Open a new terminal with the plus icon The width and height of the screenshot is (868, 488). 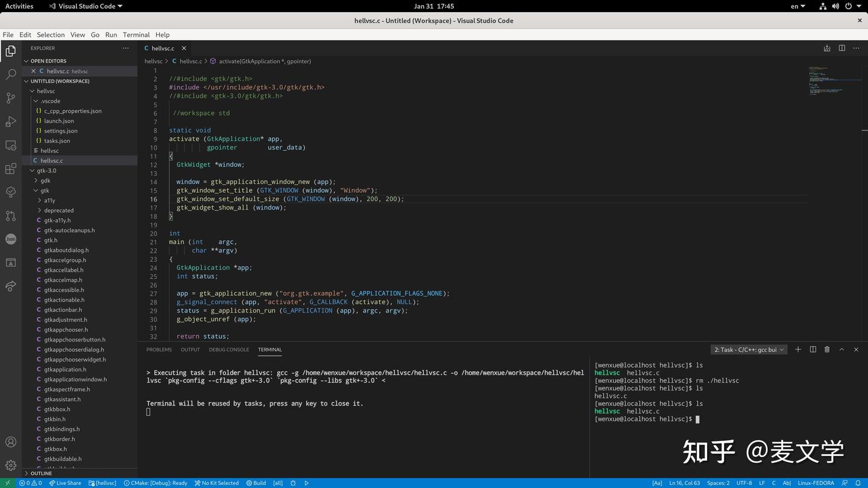(797, 349)
